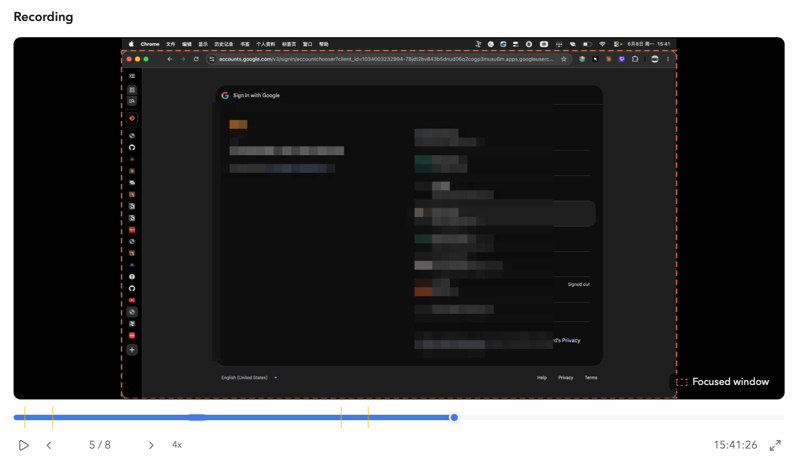Jump to the third yellow timeline marker
This screenshot has height=470, width=800.
(341, 417)
